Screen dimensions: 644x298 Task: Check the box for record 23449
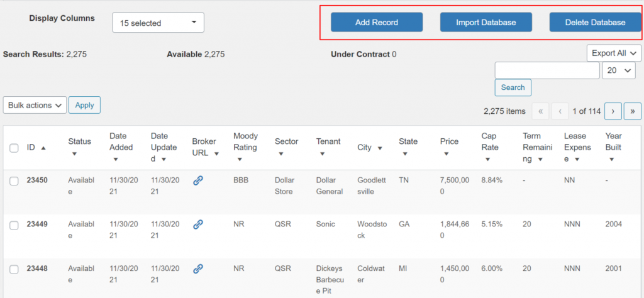pyautogui.click(x=14, y=225)
